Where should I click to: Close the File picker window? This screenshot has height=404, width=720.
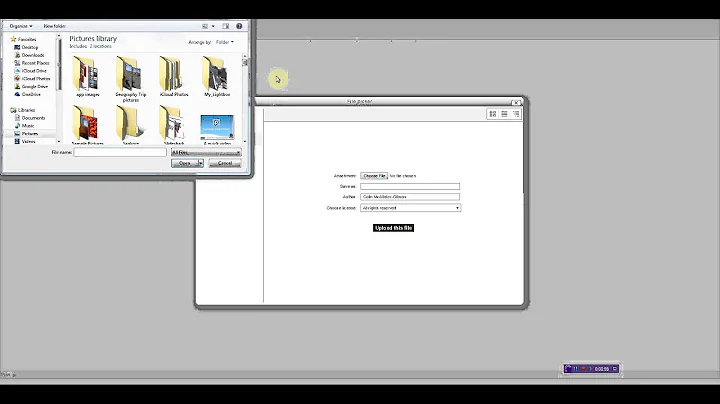(x=516, y=102)
